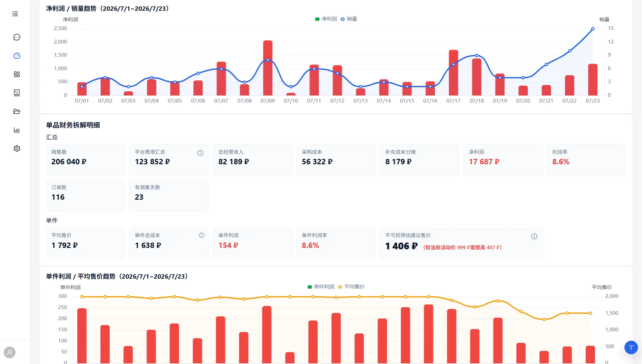Click the back-to-top floating button
Screen dimensions: 642x364
coord(631,347)
